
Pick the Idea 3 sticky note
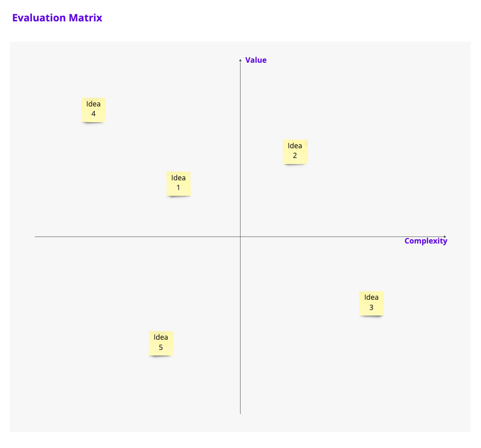point(371,303)
